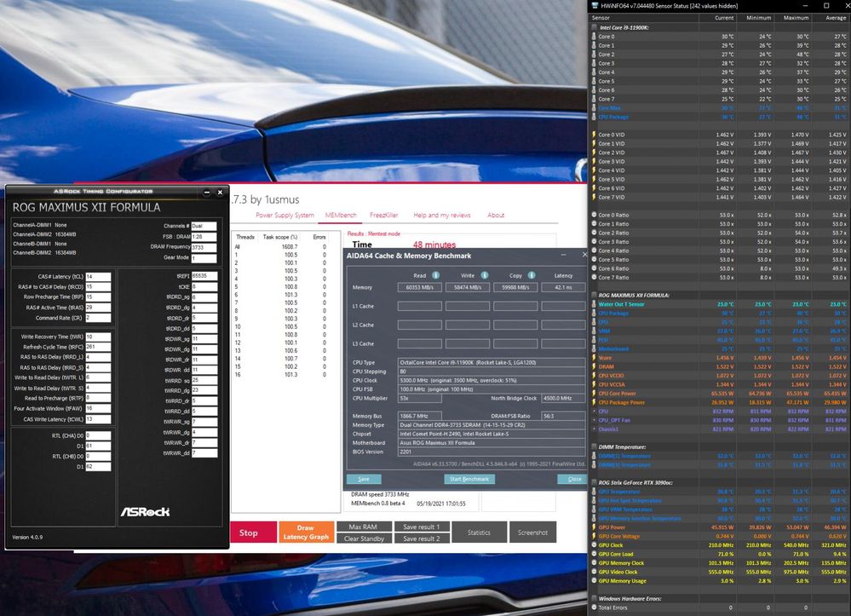Click the Average column header in HWiNFO

click(x=831, y=17)
